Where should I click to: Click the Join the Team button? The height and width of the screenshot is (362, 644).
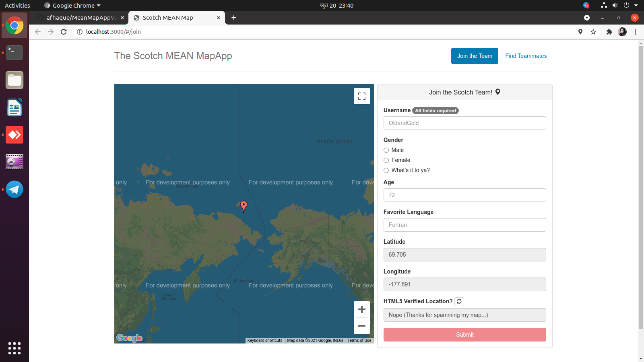pos(475,56)
